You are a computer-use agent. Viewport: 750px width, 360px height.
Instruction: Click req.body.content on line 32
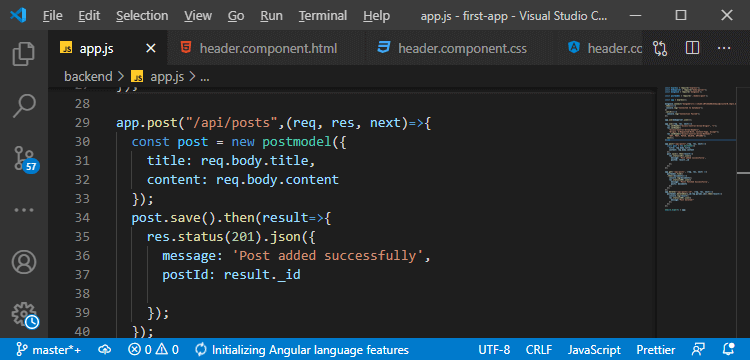point(277,180)
